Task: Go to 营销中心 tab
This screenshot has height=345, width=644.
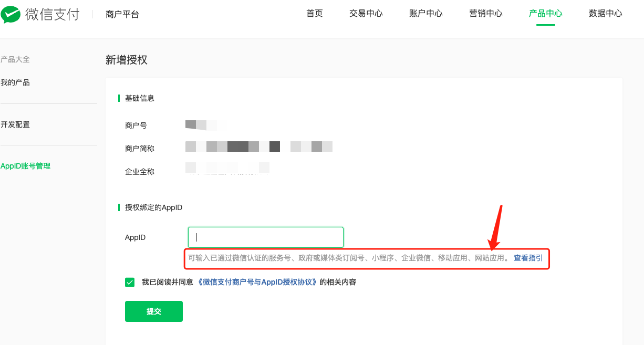Action: (x=486, y=14)
